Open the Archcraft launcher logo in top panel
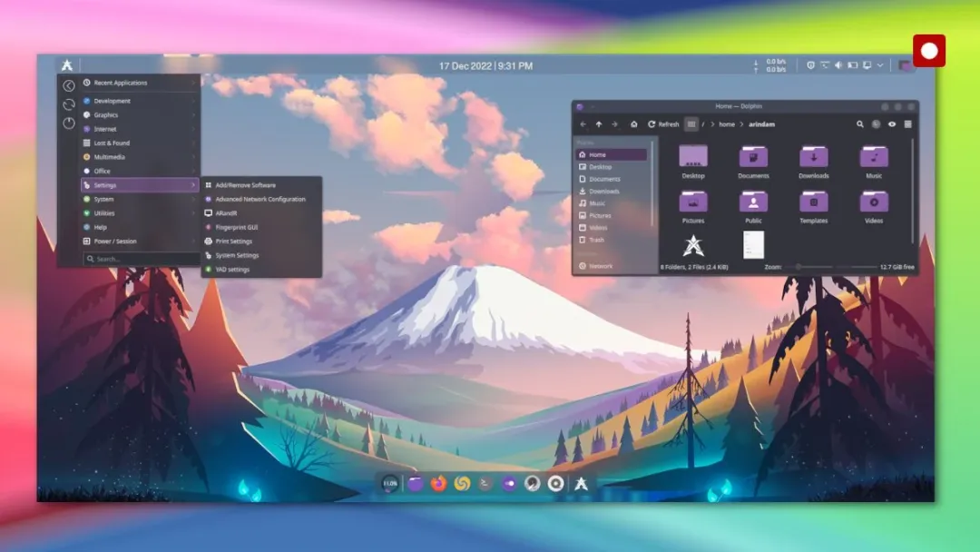Screen dimensions: 980x552 pos(67,65)
